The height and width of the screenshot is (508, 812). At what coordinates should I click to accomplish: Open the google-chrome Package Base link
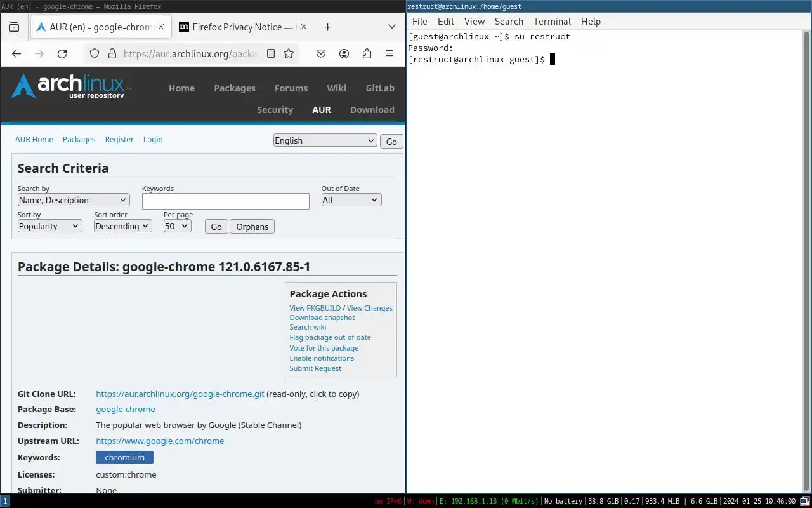pos(126,410)
